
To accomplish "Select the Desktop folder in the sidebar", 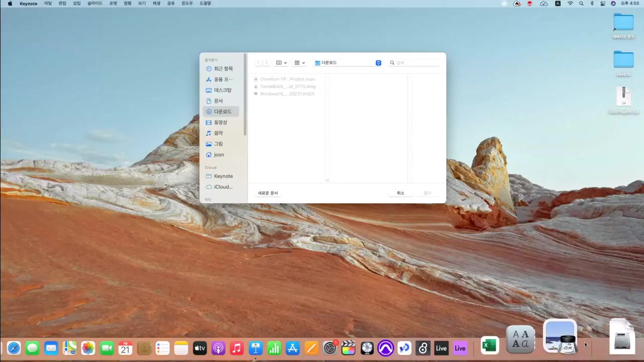I will pos(222,90).
